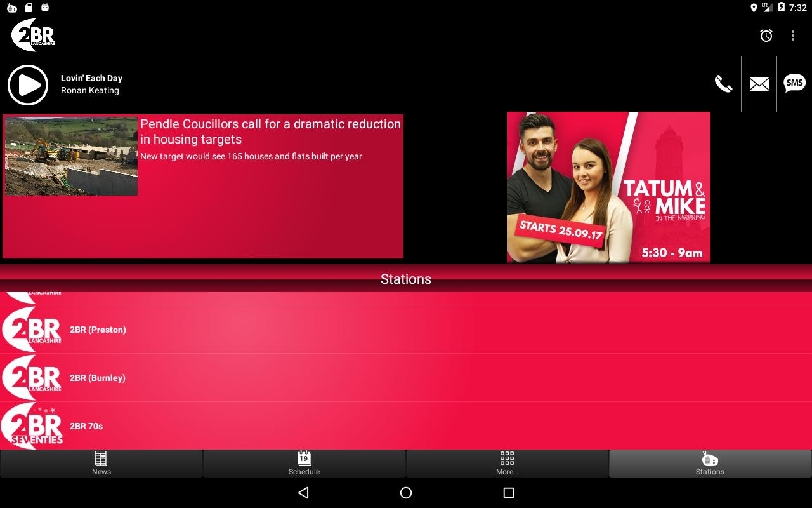The height and width of the screenshot is (508, 812).
Task: Tap the 2BR Preston station logo
Action: (32, 330)
